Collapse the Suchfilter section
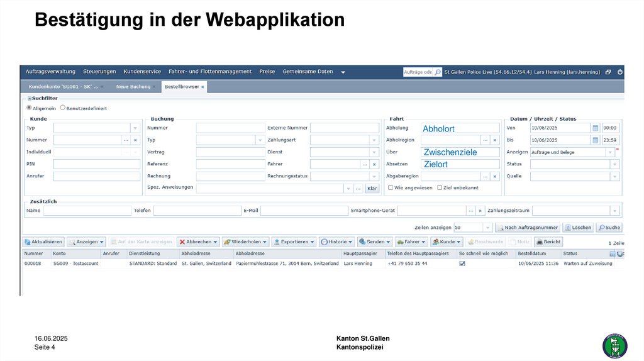 [30, 99]
